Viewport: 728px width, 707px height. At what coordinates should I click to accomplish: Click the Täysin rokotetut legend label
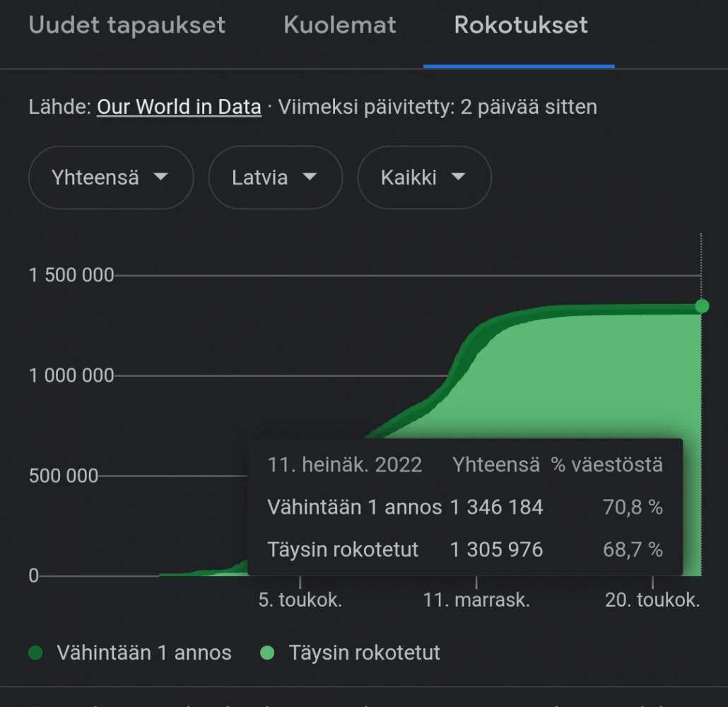click(x=364, y=653)
